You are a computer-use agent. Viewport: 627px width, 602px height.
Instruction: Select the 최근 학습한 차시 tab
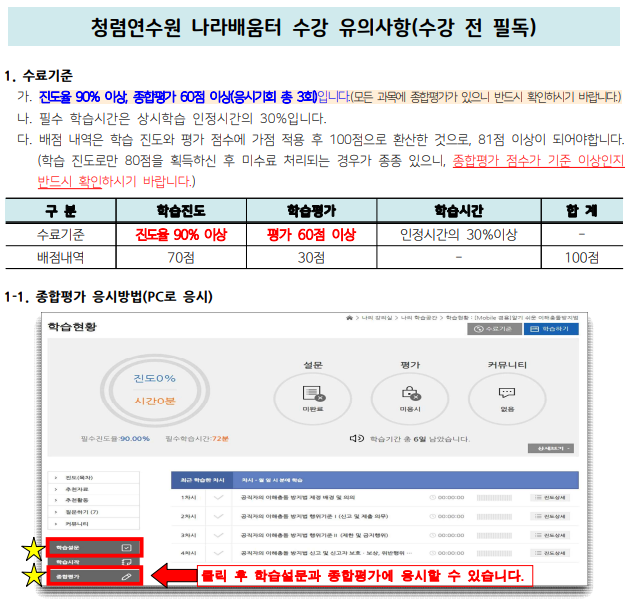(202, 480)
